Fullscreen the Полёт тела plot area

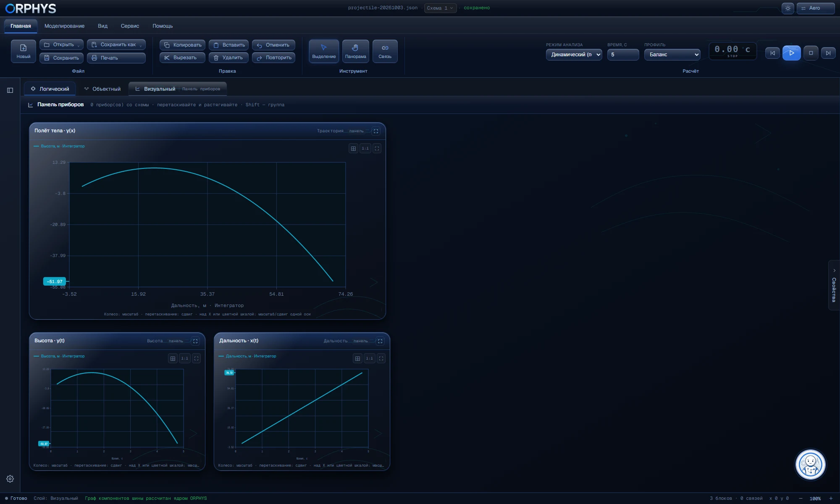point(377,148)
